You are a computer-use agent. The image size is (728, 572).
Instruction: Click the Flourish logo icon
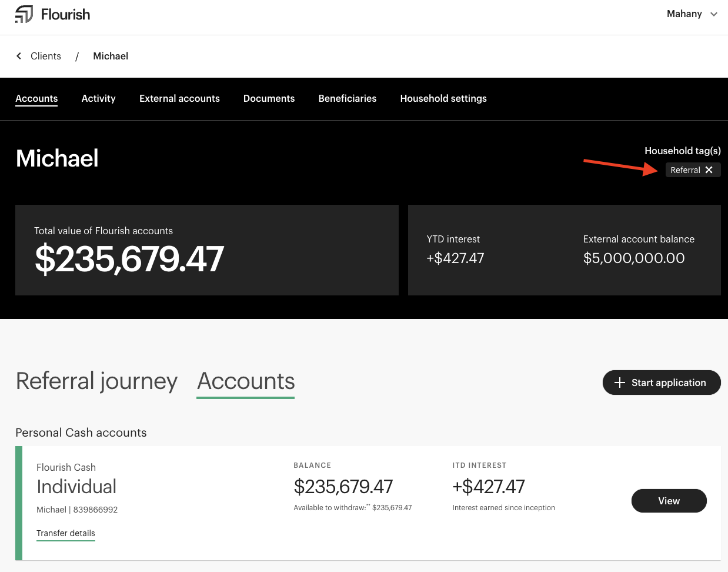24,14
